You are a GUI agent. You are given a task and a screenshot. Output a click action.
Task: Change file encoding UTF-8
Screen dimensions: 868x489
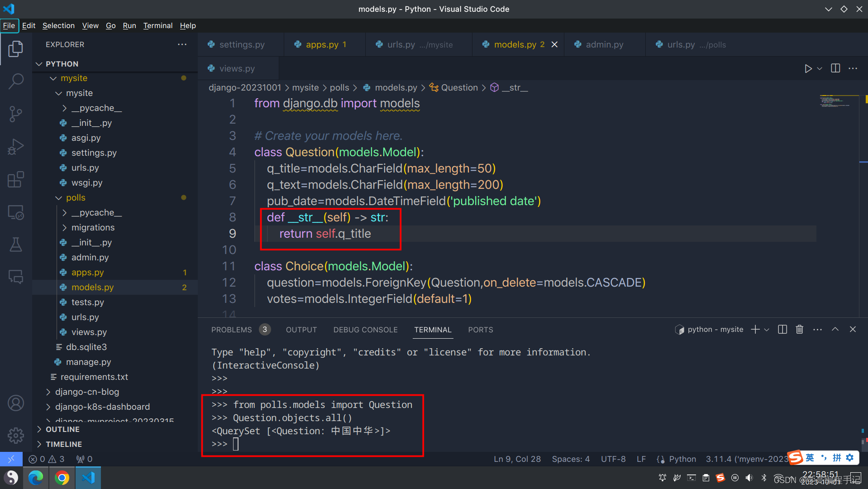point(613,459)
